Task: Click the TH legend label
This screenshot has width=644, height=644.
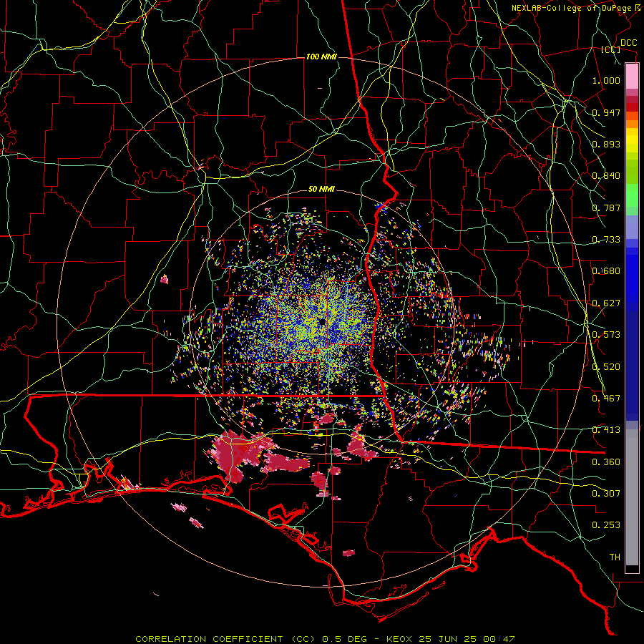Action: [x=615, y=557]
